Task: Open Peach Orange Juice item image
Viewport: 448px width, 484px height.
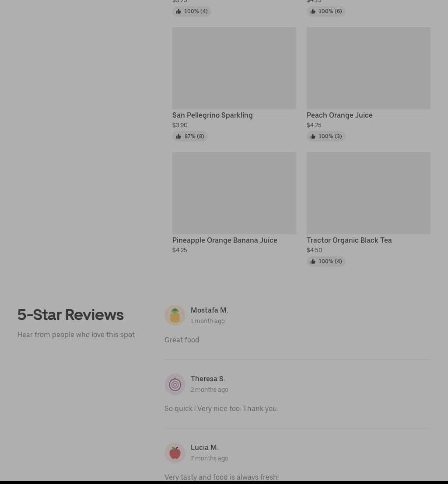Action: tap(369, 68)
